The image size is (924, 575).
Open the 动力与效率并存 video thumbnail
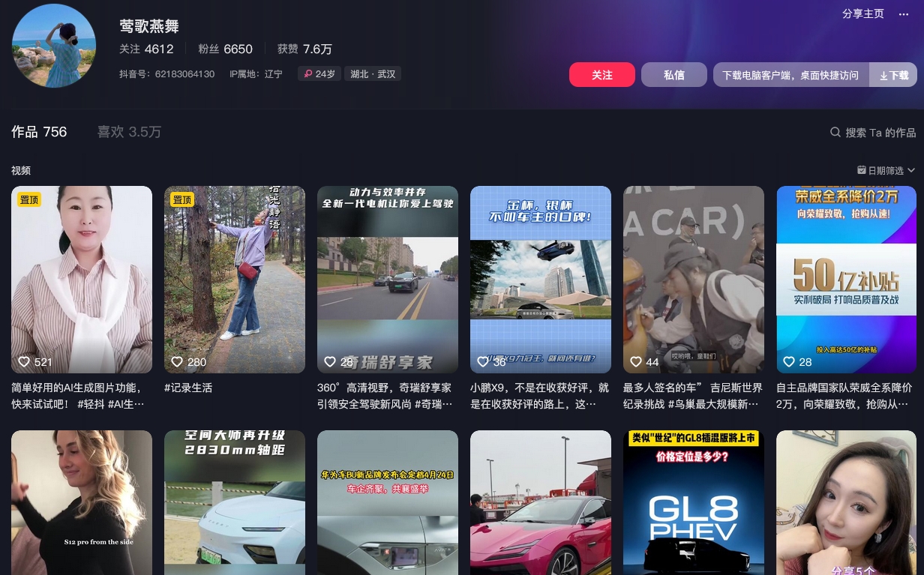[388, 280]
